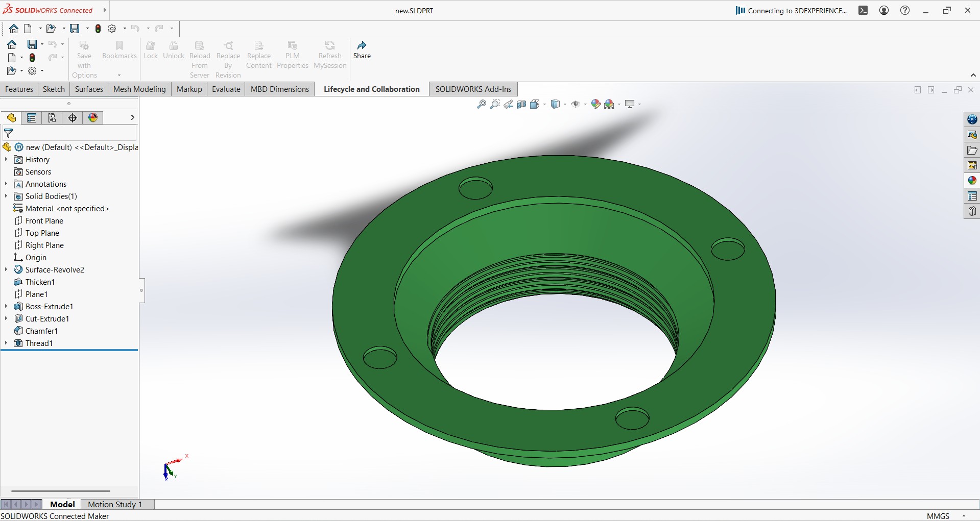This screenshot has width=980, height=521.
Task: Open the Appearances tab in the task pane
Action: click(x=972, y=181)
